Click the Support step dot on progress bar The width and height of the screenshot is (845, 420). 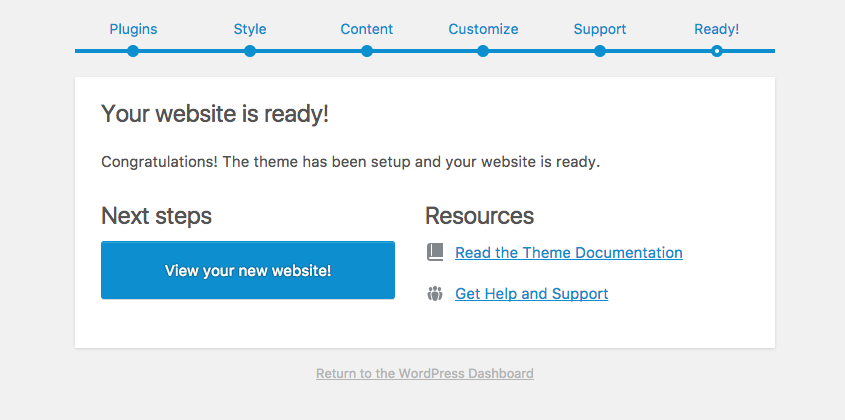pyautogui.click(x=600, y=51)
